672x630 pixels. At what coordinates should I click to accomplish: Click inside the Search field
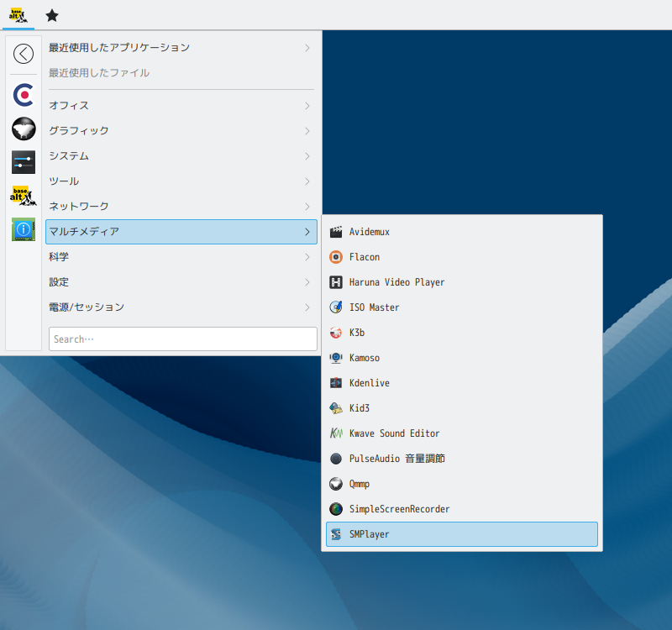point(182,339)
